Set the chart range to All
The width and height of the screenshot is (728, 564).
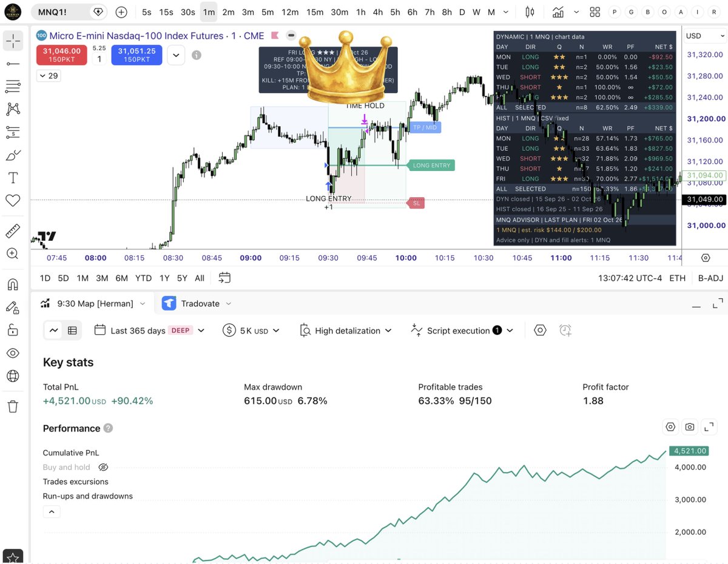[x=200, y=278]
